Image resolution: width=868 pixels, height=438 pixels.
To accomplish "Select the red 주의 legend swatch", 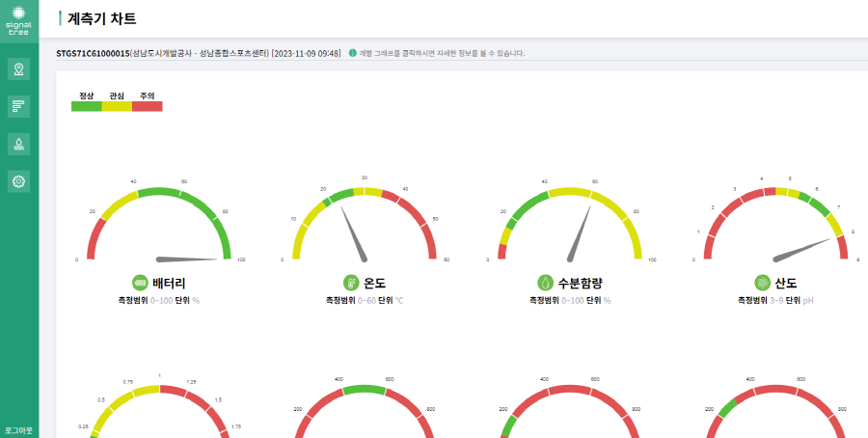I will click(x=148, y=106).
